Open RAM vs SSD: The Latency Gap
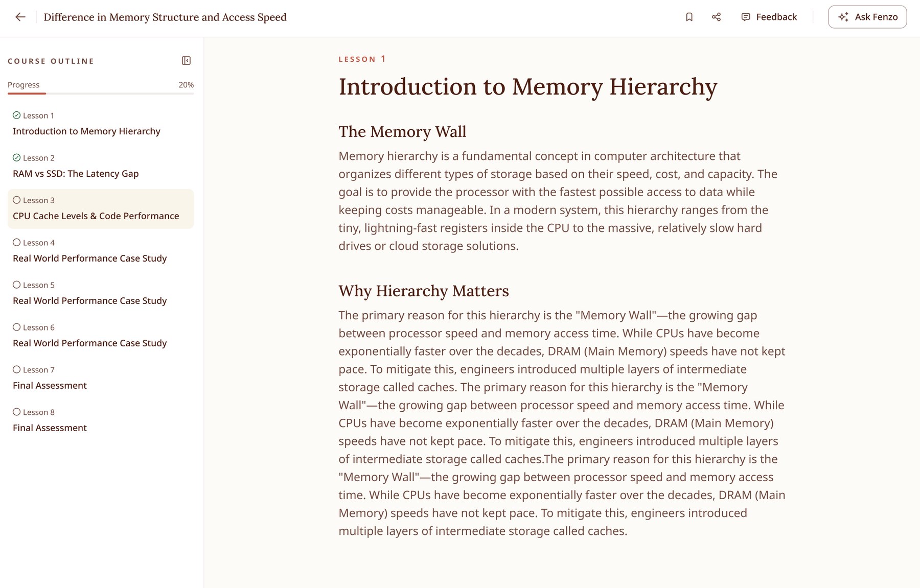920x588 pixels. [101, 167]
